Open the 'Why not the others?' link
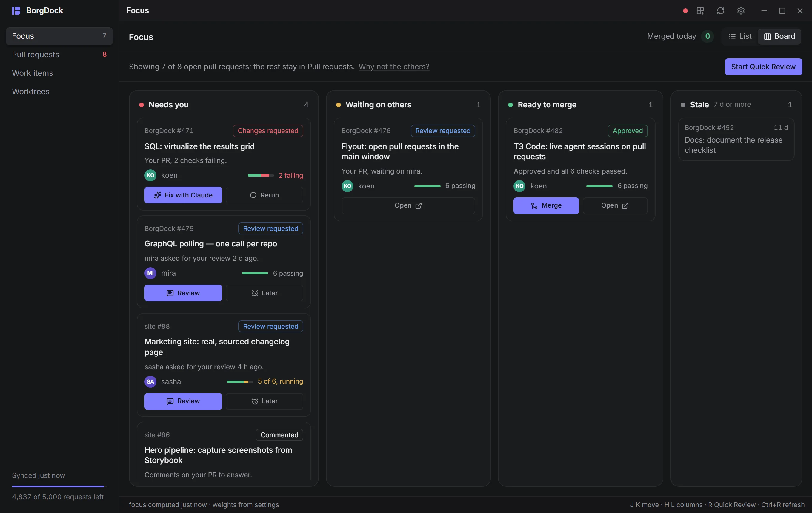Image resolution: width=812 pixels, height=513 pixels. point(394,67)
